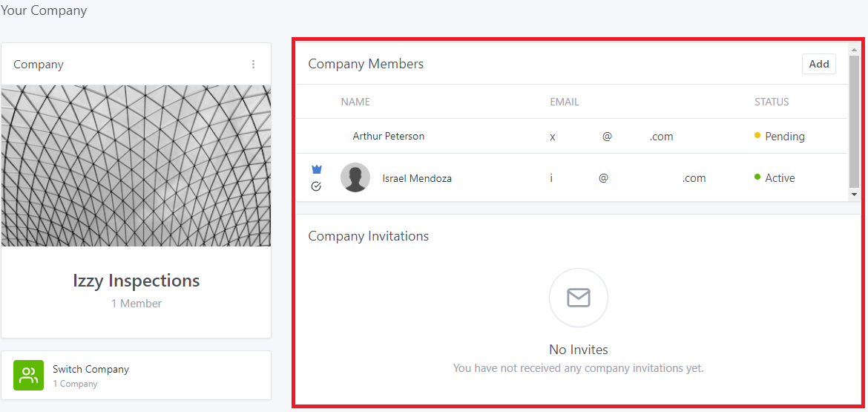Click the yellow Pending status dot
The height and width of the screenshot is (412, 868).
[x=757, y=136]
